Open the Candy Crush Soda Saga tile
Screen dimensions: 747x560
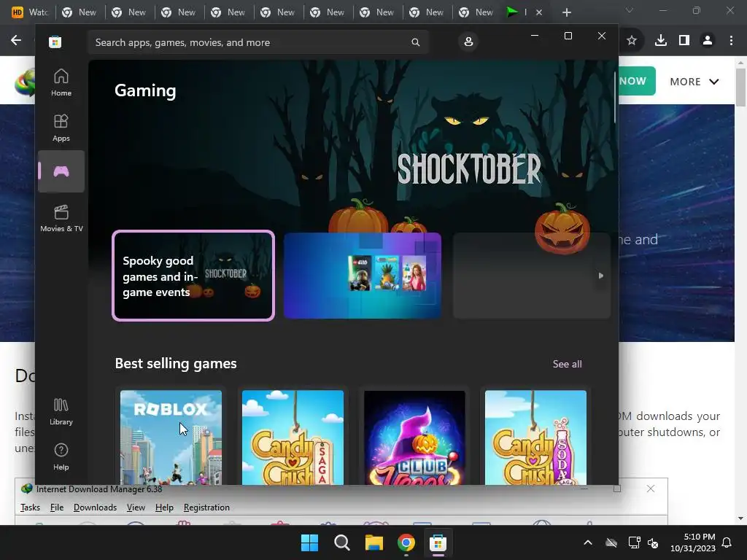point(535,437)
